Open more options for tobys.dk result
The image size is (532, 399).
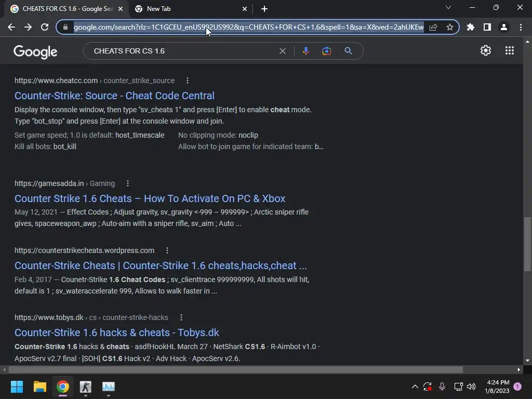181,317
